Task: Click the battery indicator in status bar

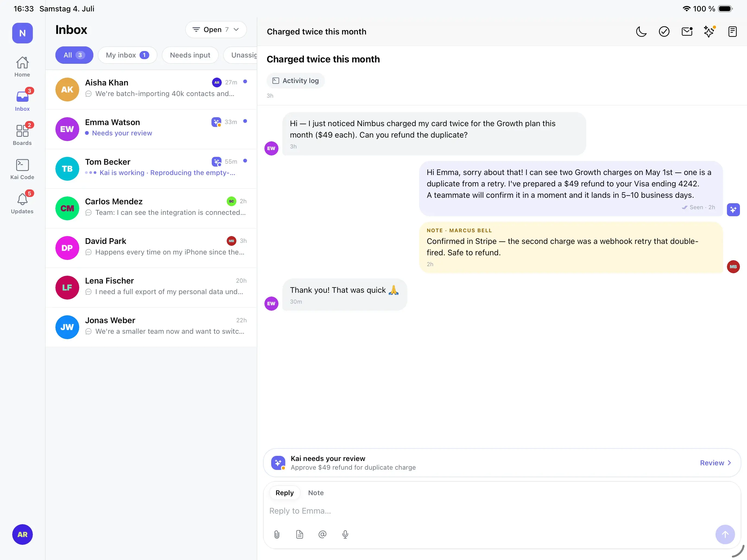Action: coord(725,9)
